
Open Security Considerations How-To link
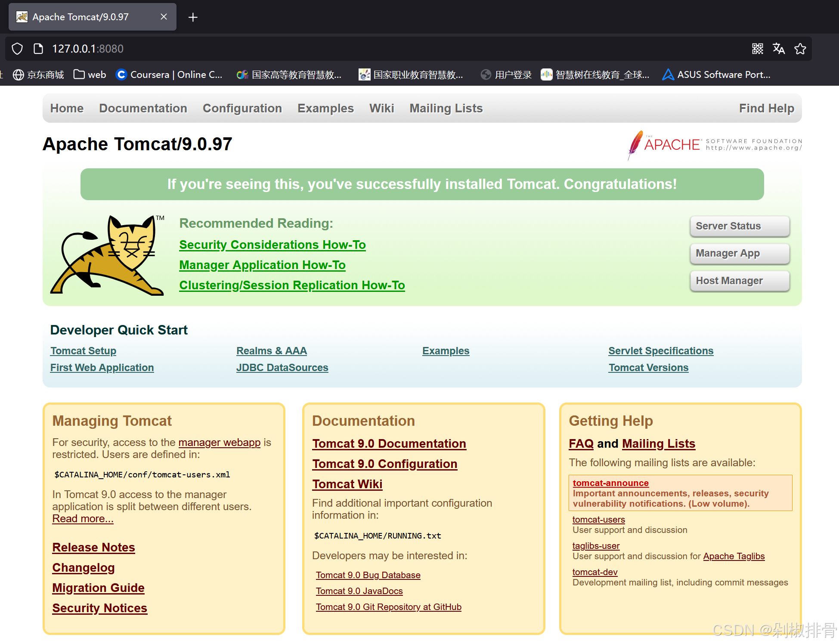[x=272, y=245]
